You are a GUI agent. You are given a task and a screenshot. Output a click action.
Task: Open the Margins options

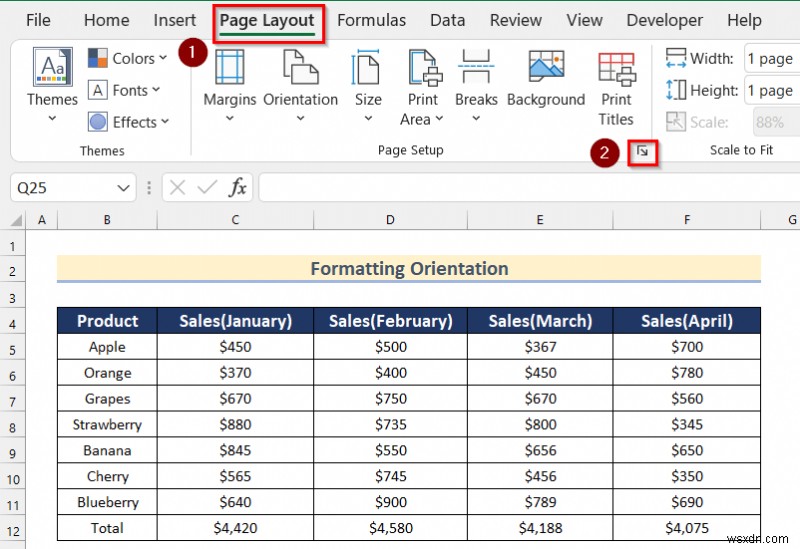(229, 85)
